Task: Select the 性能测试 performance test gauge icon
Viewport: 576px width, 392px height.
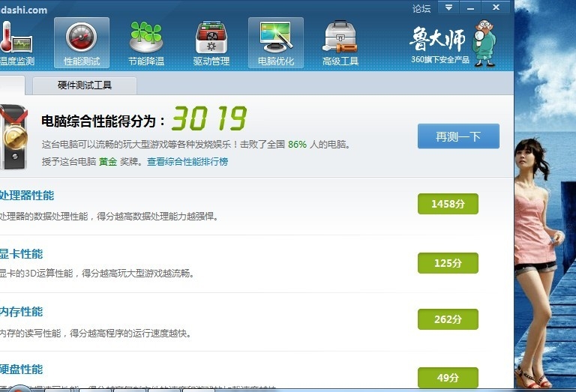Action: click(82, 43)
